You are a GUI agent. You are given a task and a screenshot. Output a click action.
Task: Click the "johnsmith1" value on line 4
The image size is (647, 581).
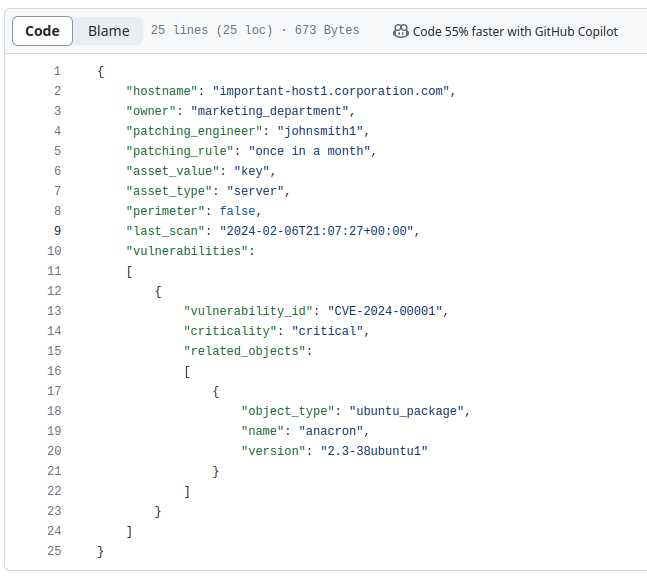click(x=320, y=131)
